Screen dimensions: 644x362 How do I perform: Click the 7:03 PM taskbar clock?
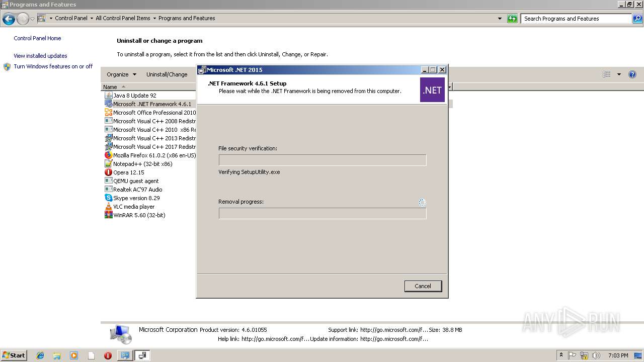pos(618,355)
